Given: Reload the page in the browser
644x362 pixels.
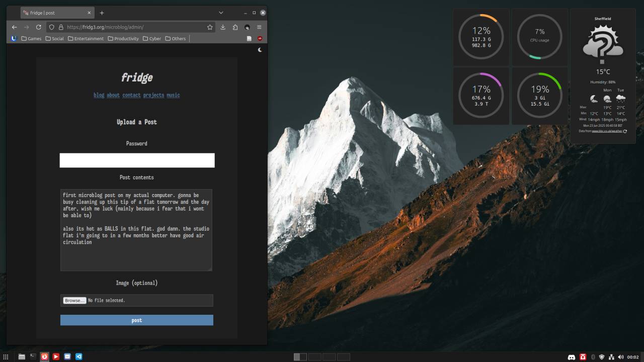Looking at the screenshot, I should (x=38, y=27).
